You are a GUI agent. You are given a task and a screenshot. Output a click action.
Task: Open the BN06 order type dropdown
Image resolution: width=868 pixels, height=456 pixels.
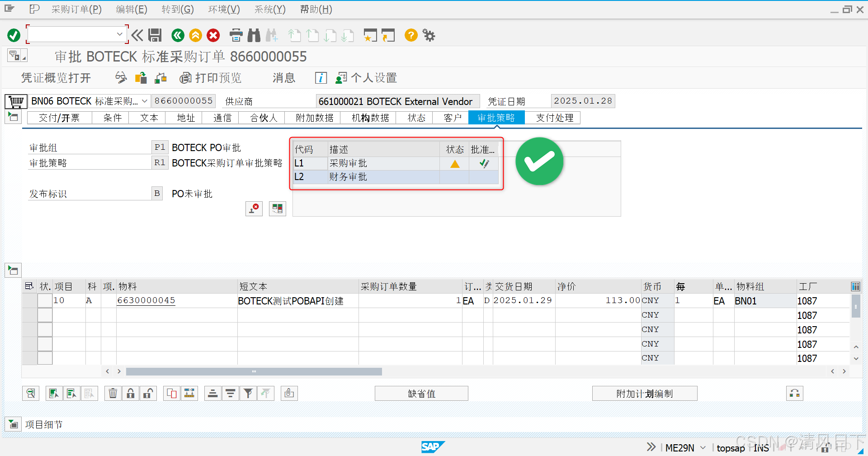point(144,101)
